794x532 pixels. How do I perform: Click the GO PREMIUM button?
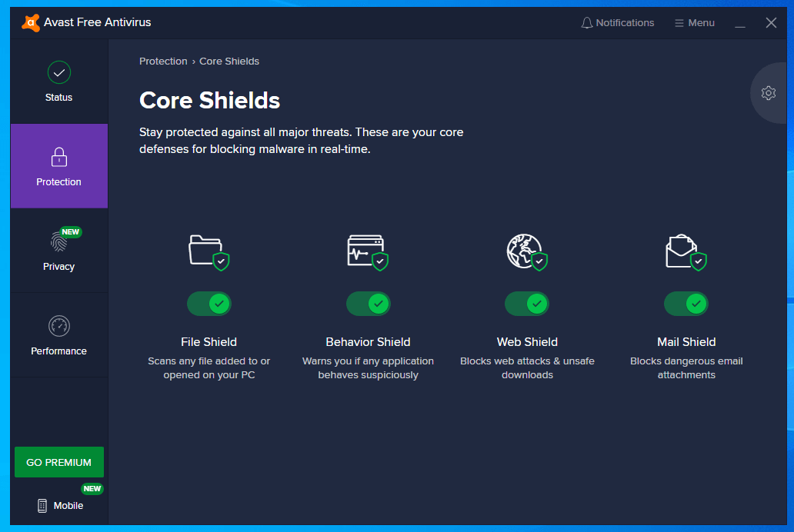(x=59, y=462)
